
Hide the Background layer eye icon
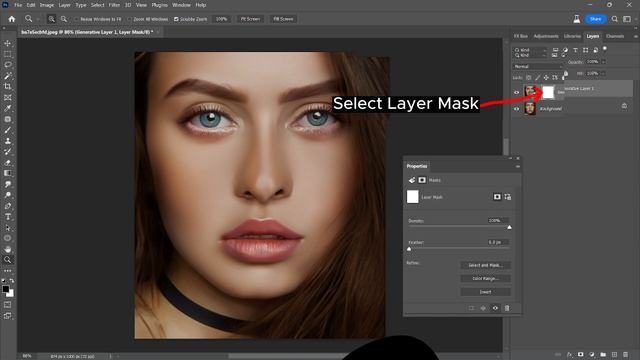516,109
